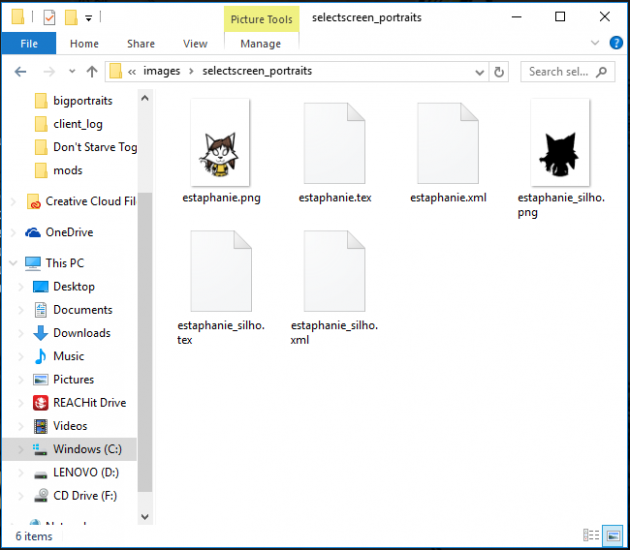Click the Properties quick access toolbar icon

(49, 17)
